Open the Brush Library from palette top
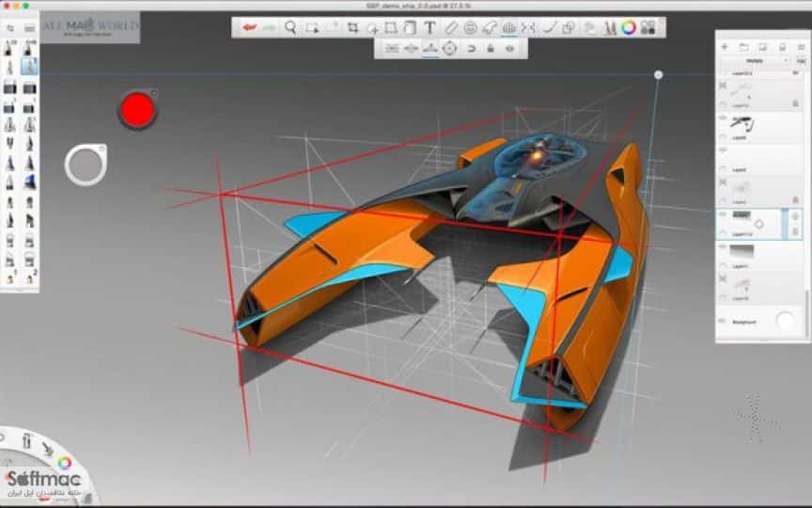This screenshot has height=508, width=812. [29, 28]
